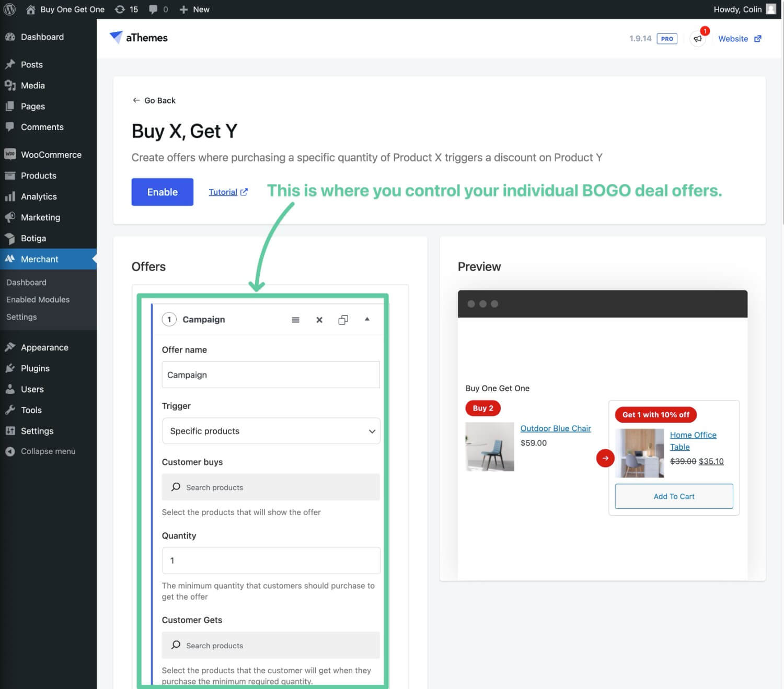Screen dimensions: 784x689
Task: Collapse the admin sidebar menu
Action: pyautogui.click(x=48, y=452)
